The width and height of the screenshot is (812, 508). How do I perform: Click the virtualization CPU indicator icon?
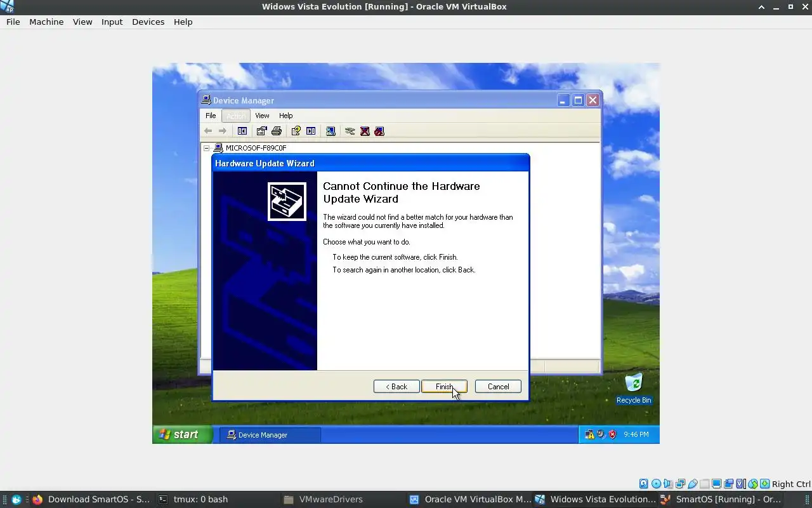click(740, 484)
